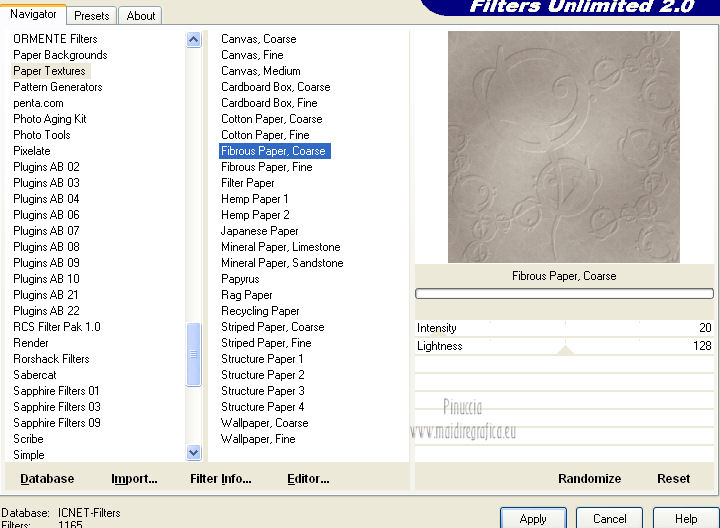Reset filter parameters
Screen dimensions: 720x528
click(x=673, y=478)
